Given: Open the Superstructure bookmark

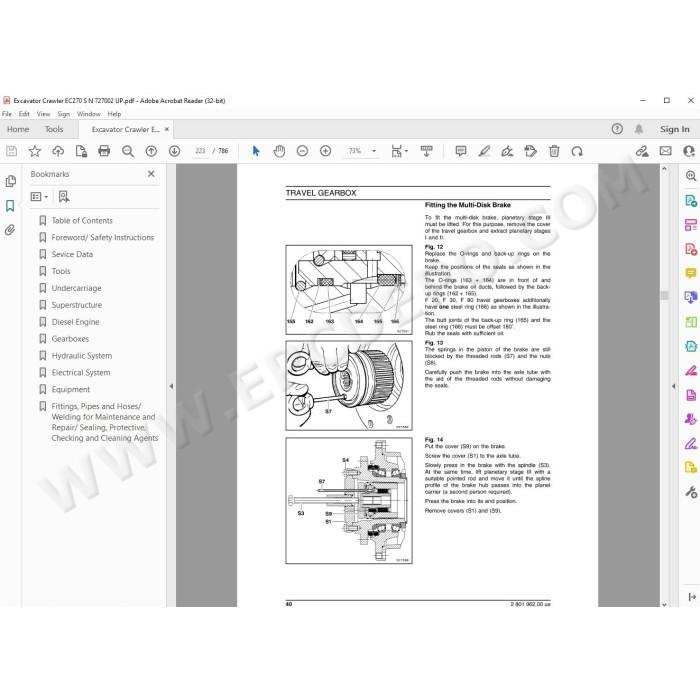Looking at the screenshot, I should [x=77, y=305].
